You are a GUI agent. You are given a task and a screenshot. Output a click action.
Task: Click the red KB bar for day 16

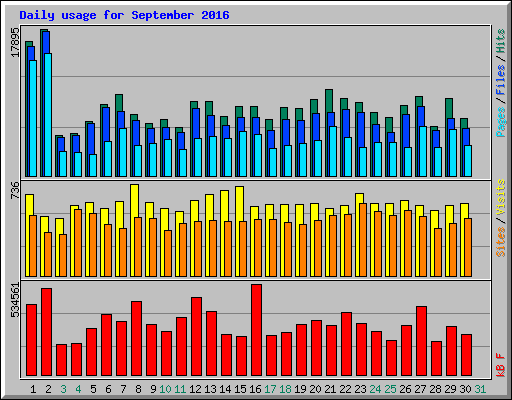coord(256,330)
